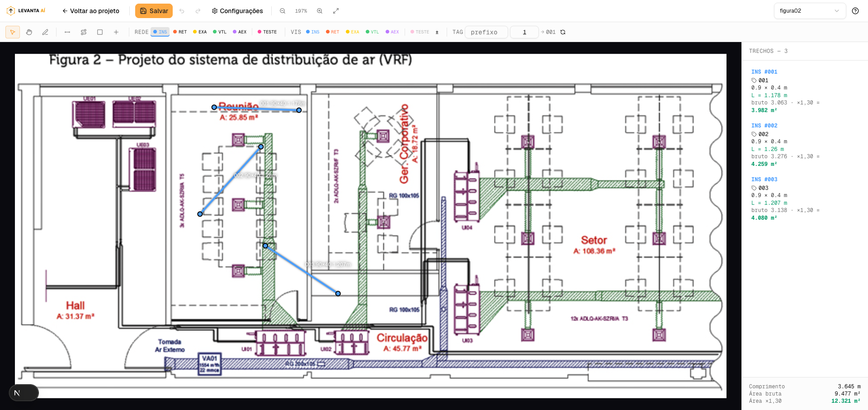868x410 pixels.
Task: Select the arrow pointer tool
Action: [x=13, y=32]
